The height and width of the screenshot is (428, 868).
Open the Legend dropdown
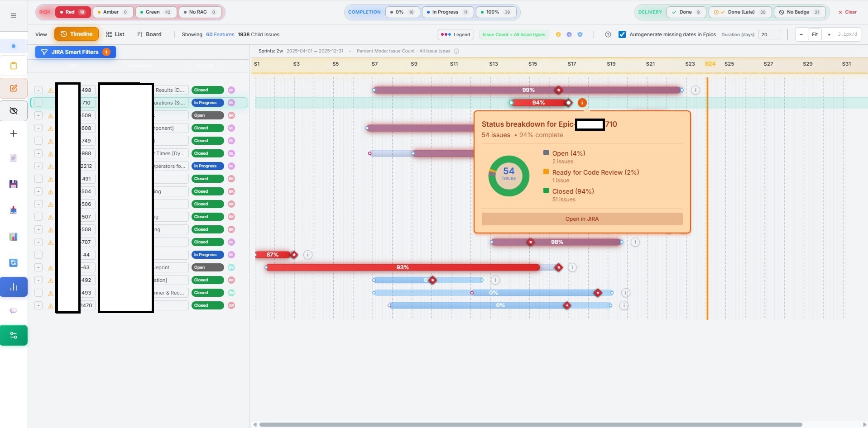click(x=455, y=34)
